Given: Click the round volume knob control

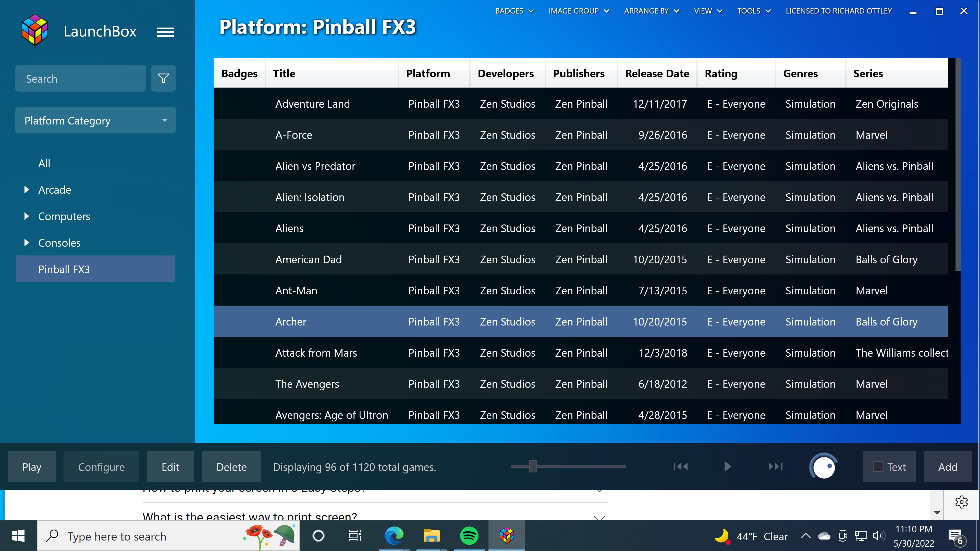Looking at the screenshot, I should point(823,467).
